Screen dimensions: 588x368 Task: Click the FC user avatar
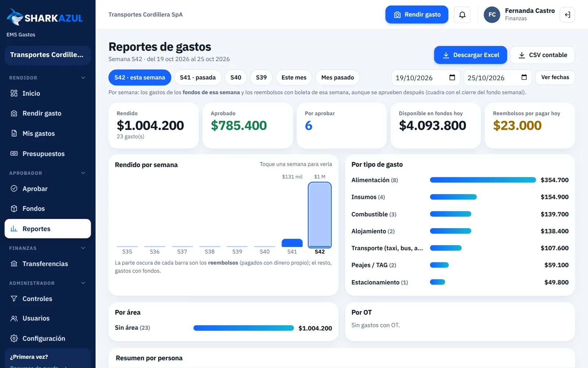492,15
